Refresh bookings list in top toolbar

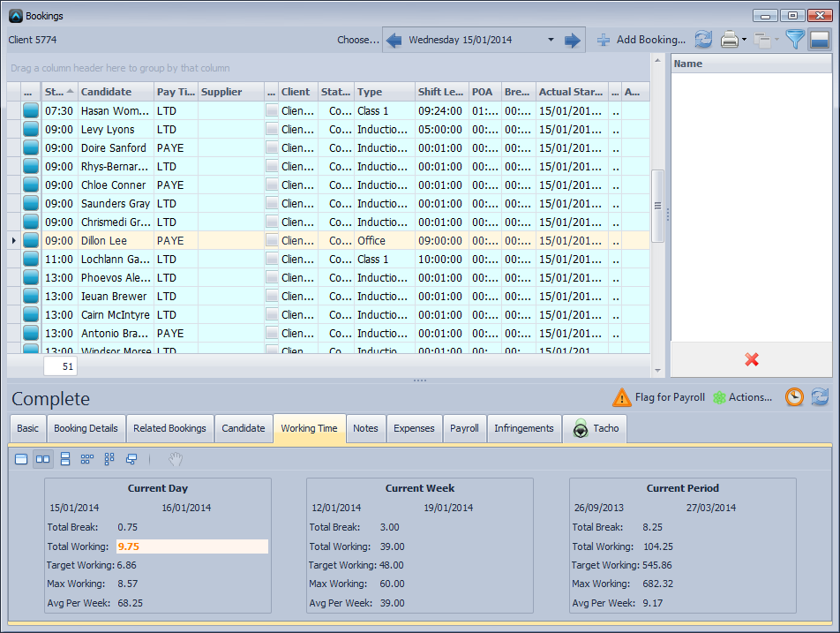(703, 40)
